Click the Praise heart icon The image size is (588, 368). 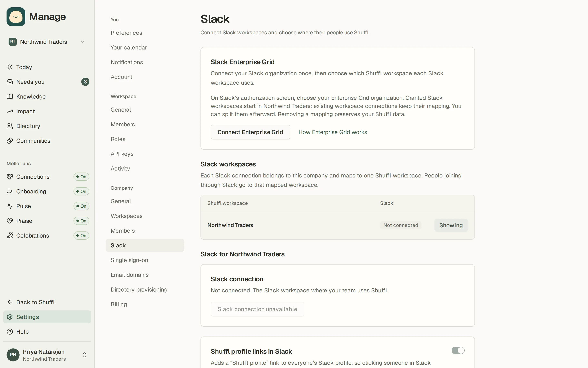point(10,221)
